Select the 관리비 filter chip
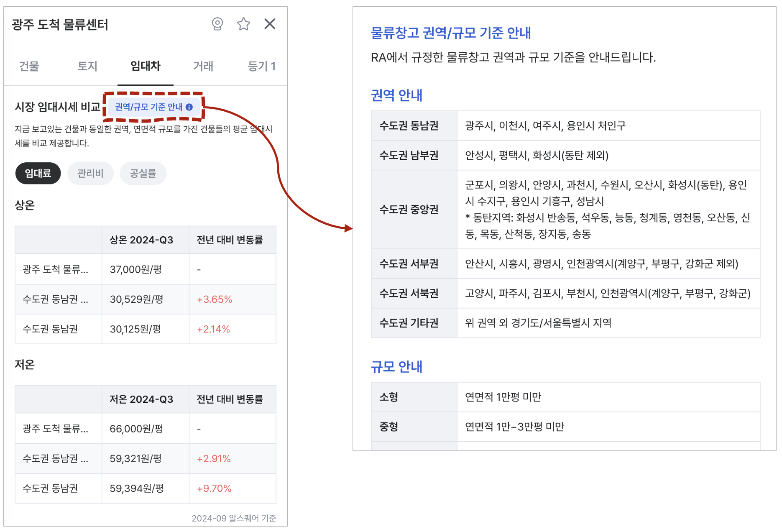The width and height of the screenshot is (782, 532). coord(90,173)
